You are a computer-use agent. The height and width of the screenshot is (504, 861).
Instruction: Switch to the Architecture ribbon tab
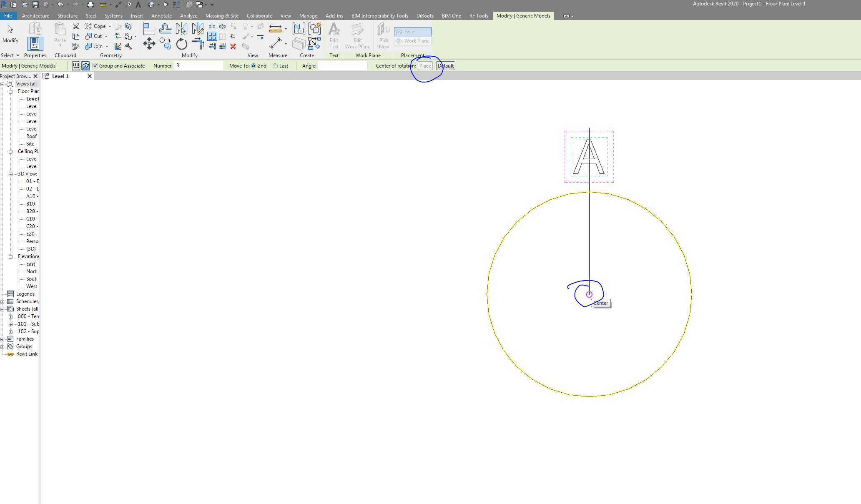click(35, 15)
